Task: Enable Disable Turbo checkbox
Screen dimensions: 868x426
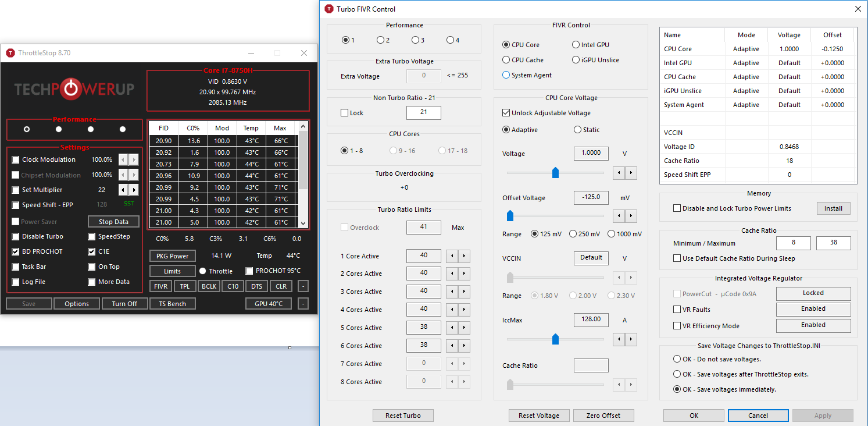Action: tap(16, 236)
